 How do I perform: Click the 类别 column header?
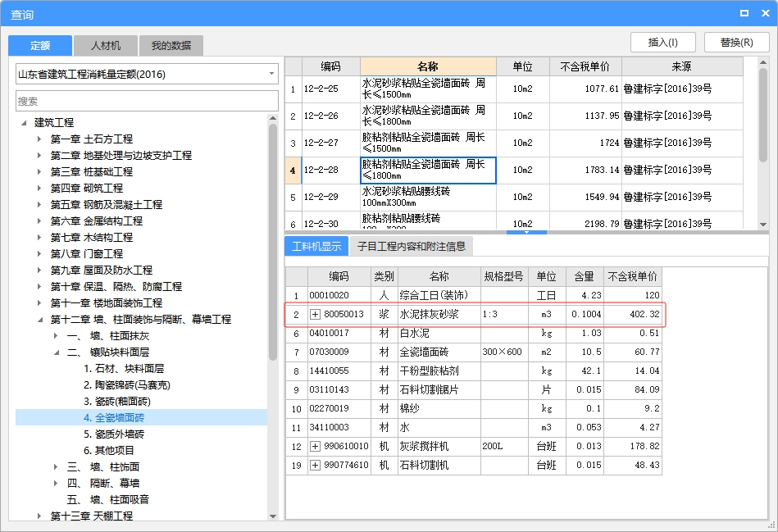pyautogui.click(x=384, y=276)
